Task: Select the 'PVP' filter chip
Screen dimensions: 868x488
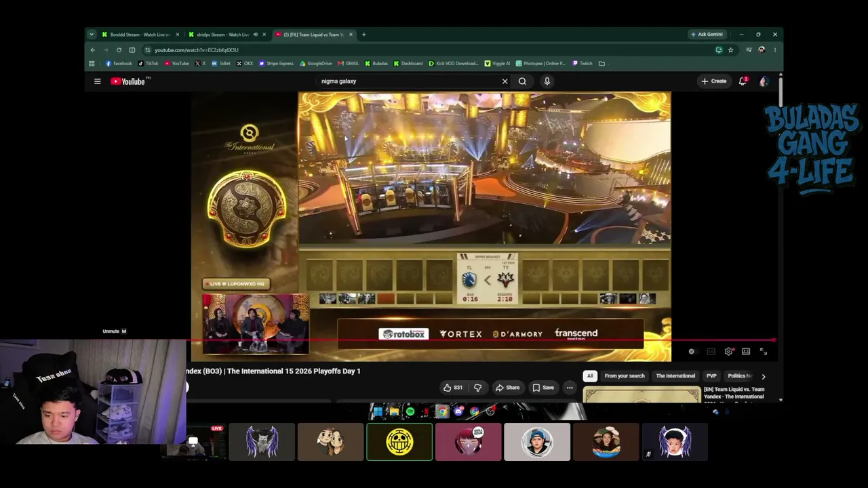Action: coord(711,376)
